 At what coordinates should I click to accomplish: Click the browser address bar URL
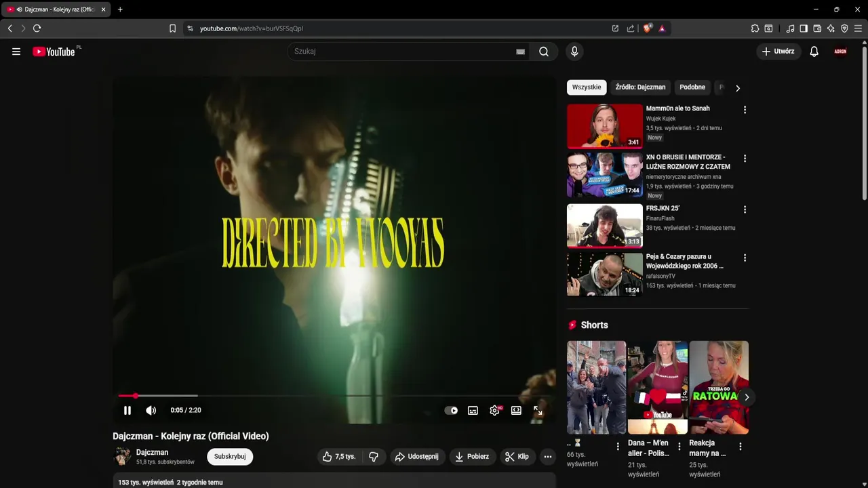tap(252, 28)
